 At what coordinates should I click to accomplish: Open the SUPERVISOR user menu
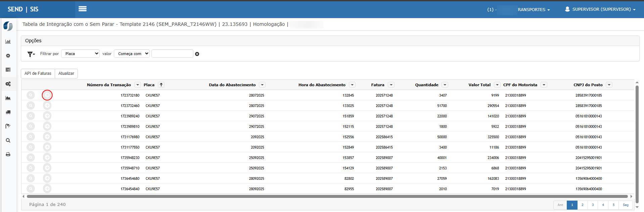click(600, 9)
